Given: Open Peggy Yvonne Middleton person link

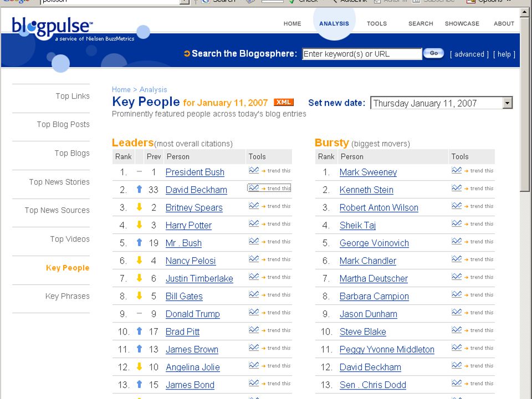Looking at the screenshot, I should [x=387, y=349].
